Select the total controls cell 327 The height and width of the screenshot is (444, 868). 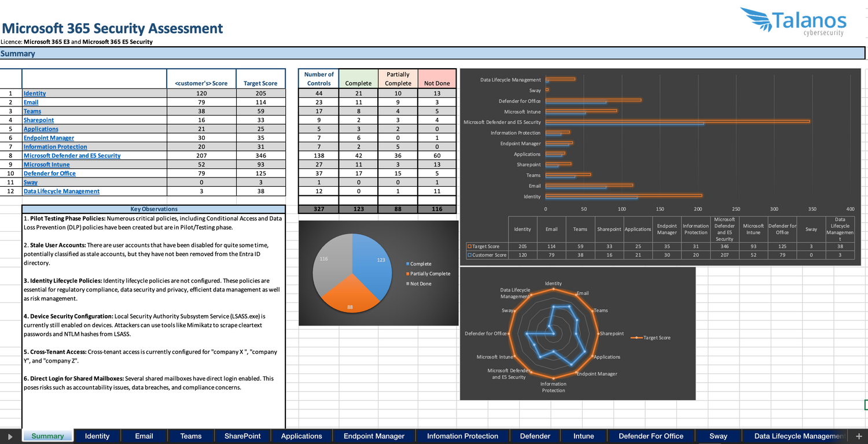(x=319, y=209)
